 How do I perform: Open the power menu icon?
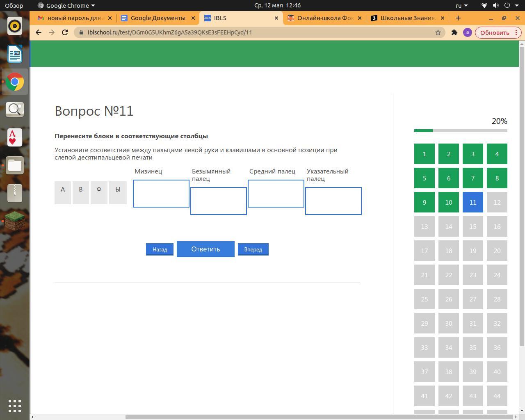pyautogui.click(x=507, y=5)
